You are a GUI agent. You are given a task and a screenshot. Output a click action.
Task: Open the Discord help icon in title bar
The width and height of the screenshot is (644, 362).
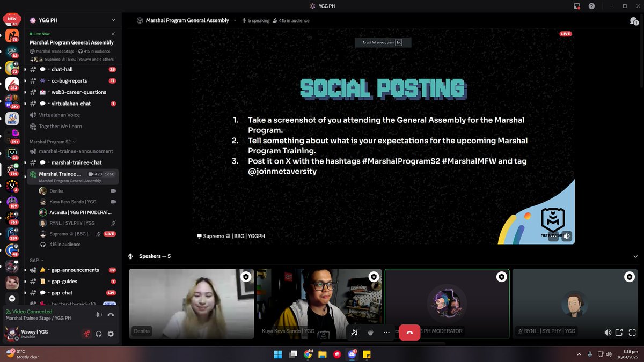pyautogui.click(x=591, y=6)
